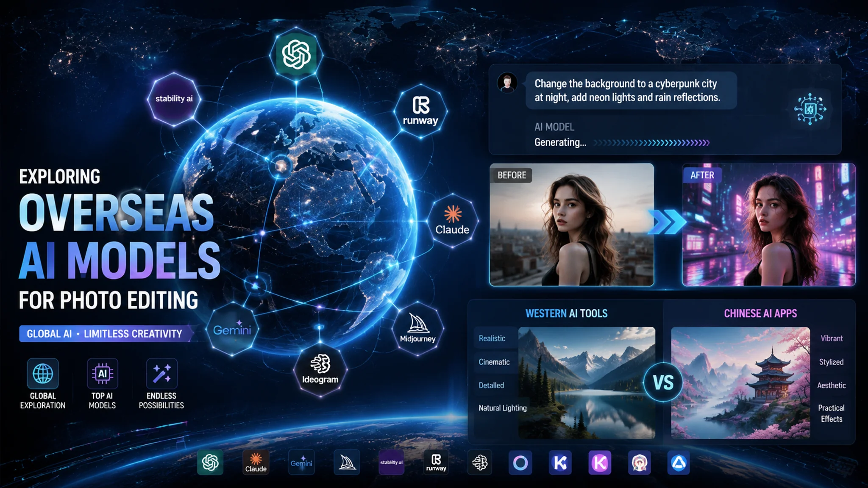Screen dimensions: 868x488
Task: Open the runway hexagon node beside the globe
Action: [x=420, y=111]
